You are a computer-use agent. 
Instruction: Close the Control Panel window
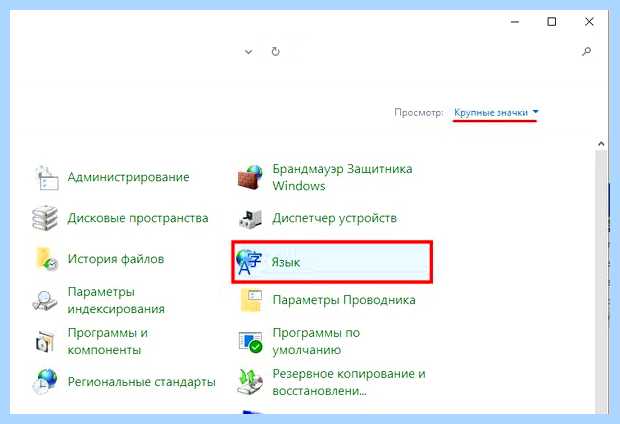tap(589, 22)
